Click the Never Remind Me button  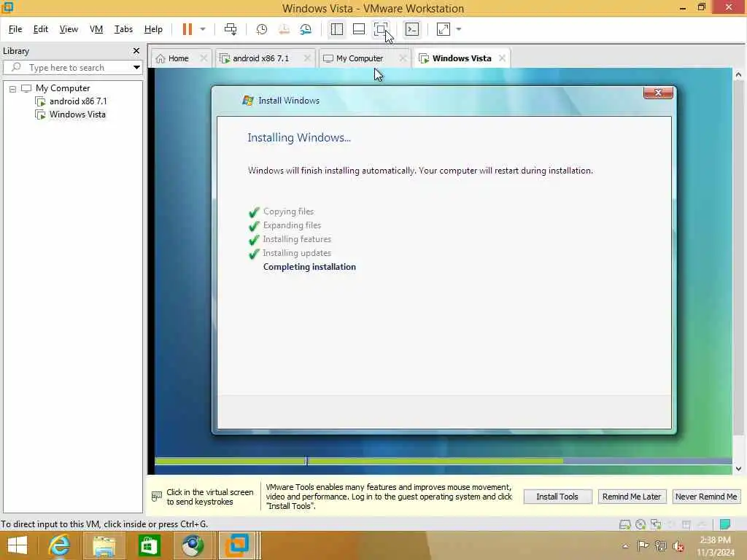pyautogui.click(x=706, y=497)
